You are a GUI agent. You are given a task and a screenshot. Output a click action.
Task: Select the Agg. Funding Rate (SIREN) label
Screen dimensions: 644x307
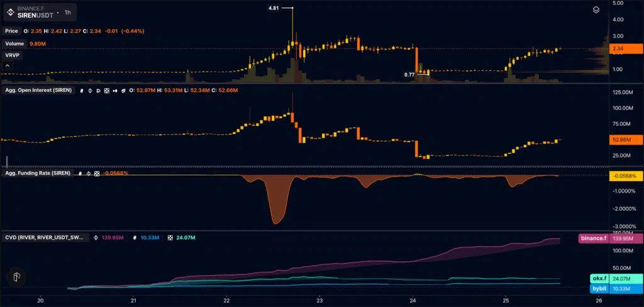click(x=38, y=173)
